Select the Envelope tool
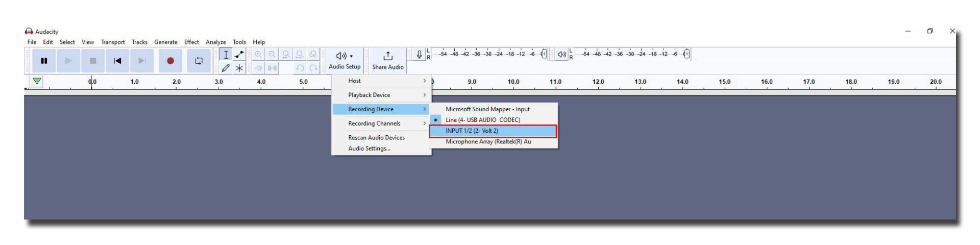The height and width of the screenshot is (245, 980). click(x=239, y=55)
